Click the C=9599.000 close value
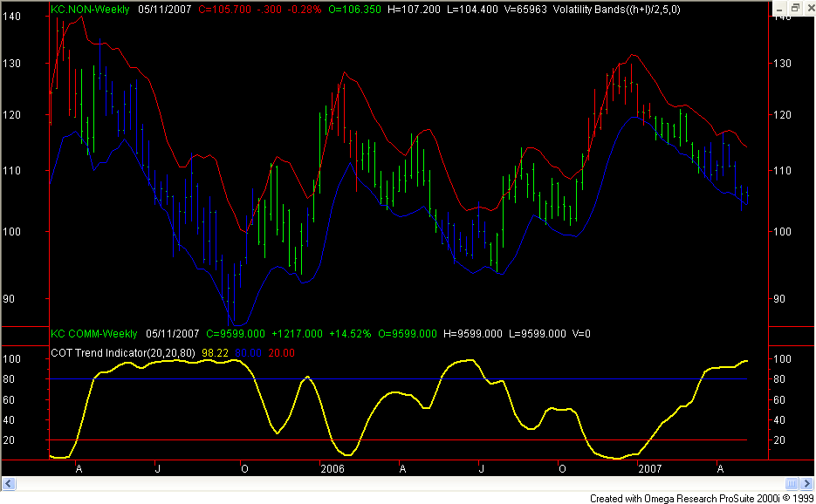 tap(236, 333)
